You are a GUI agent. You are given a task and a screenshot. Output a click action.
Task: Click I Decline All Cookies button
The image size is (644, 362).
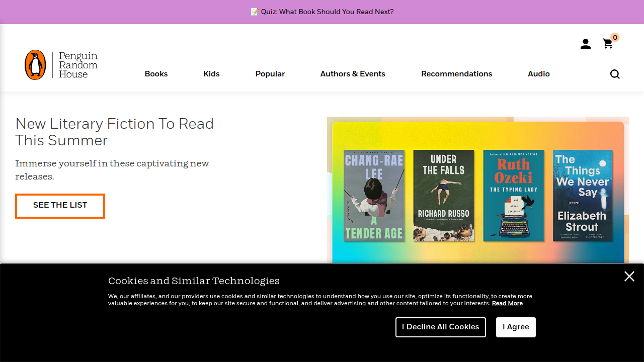441,327
